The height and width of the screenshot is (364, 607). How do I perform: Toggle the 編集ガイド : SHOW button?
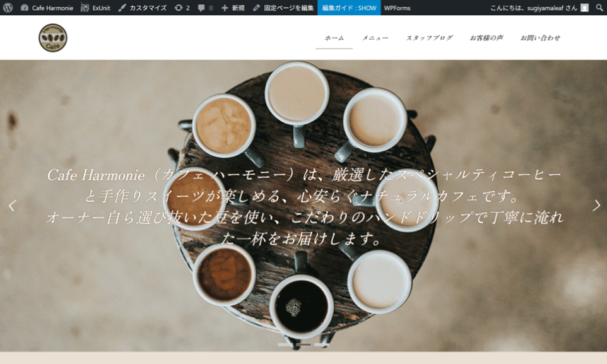(349, 8)
